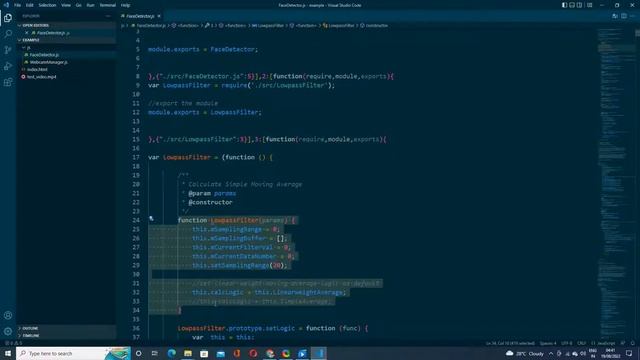Open the Accounts menu in activity bar
This screenshot has height=360, width=640.
pyautogui.click(x=8, y=315)
